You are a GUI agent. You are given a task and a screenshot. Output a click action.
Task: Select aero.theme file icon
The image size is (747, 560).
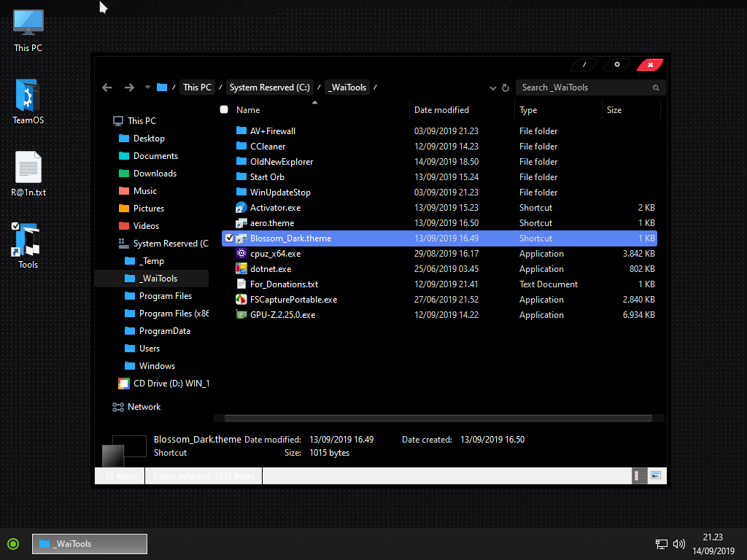tap(241, 223)
